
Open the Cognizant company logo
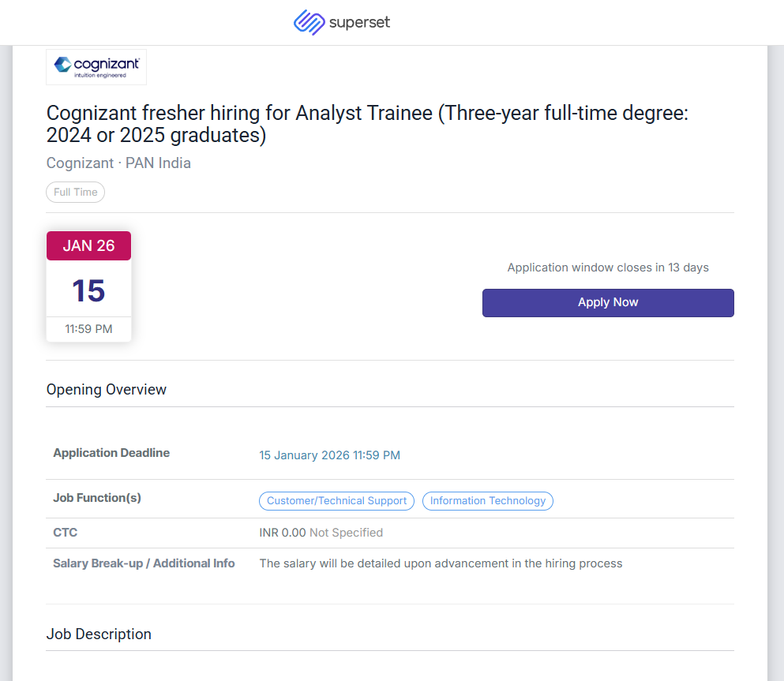tap(96, 66)
